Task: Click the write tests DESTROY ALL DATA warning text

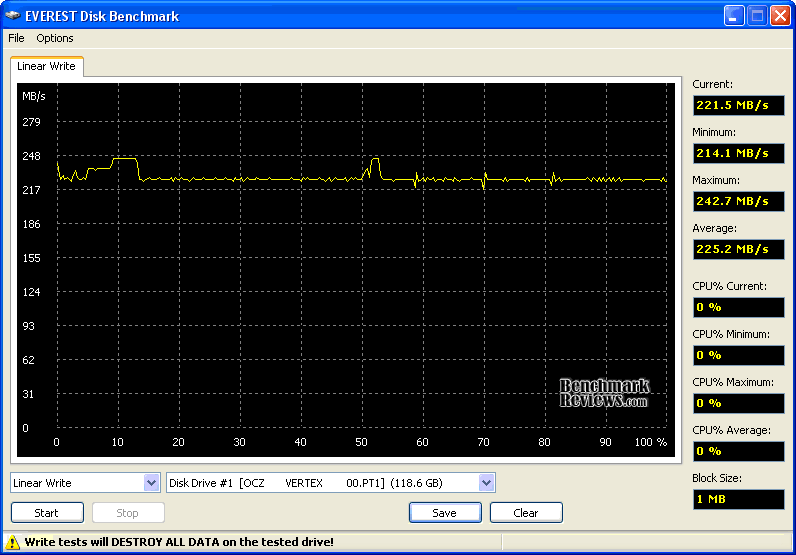Action: coord(179,542)
